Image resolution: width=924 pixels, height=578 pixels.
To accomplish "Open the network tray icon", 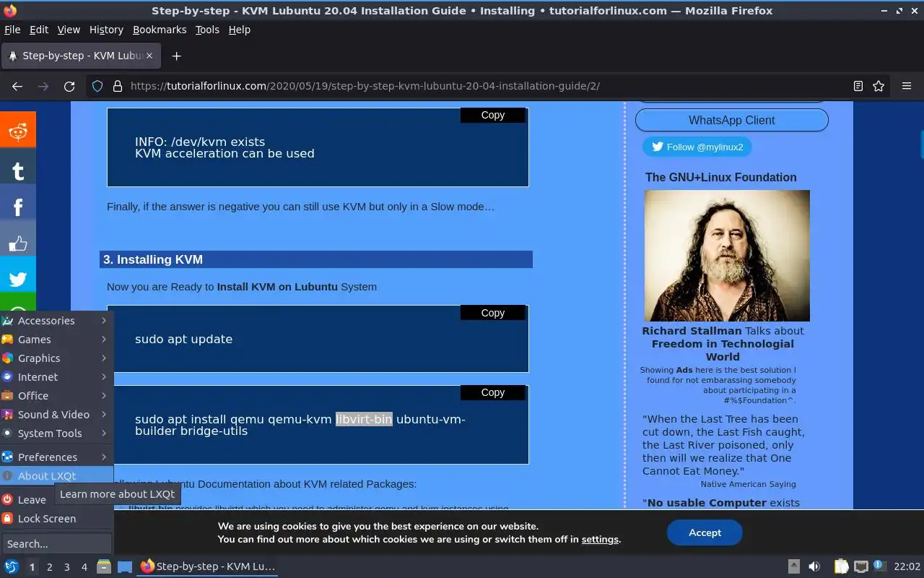I will coord(860,567).
